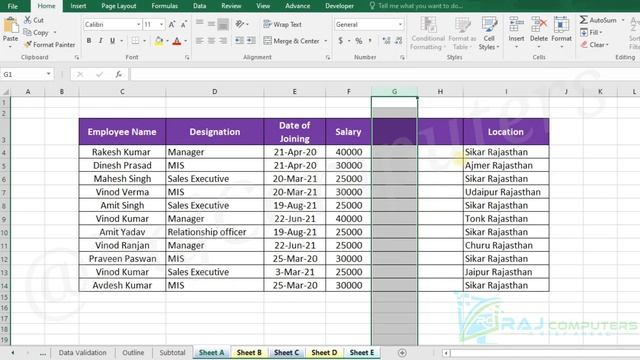Open the Alignment dialog launcher
This screenshot has height=360, width=640.
[x=328, y=58]
